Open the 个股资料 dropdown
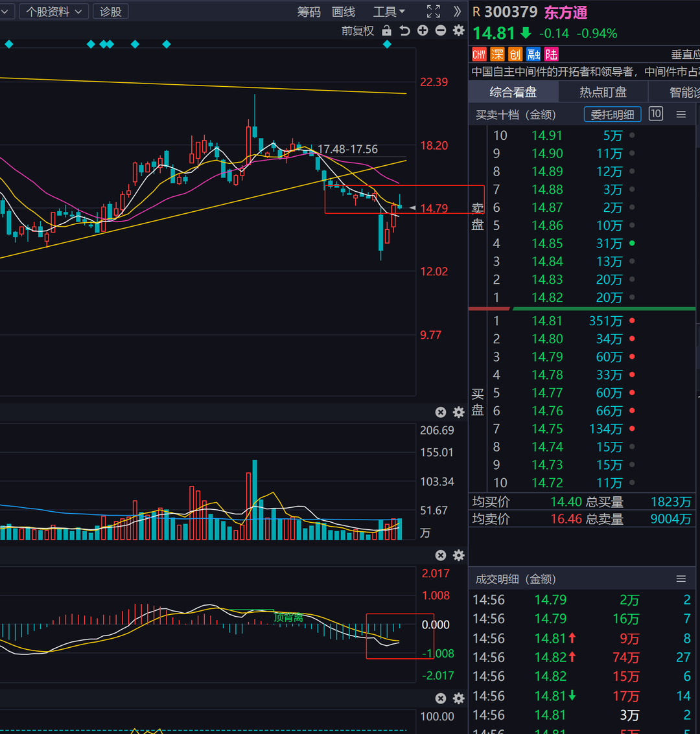This screenshot has height=734, width=700. tap(54, 12)
